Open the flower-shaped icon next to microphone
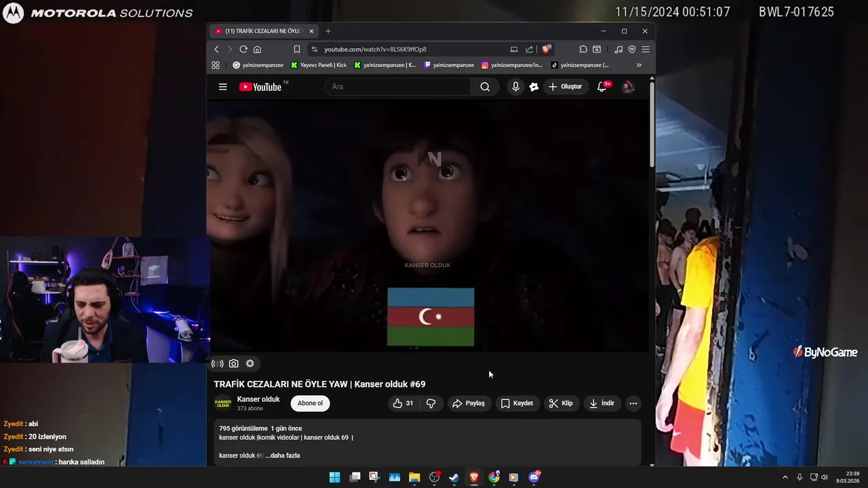Viewport: 868px width, 488px height. (534, 87)
